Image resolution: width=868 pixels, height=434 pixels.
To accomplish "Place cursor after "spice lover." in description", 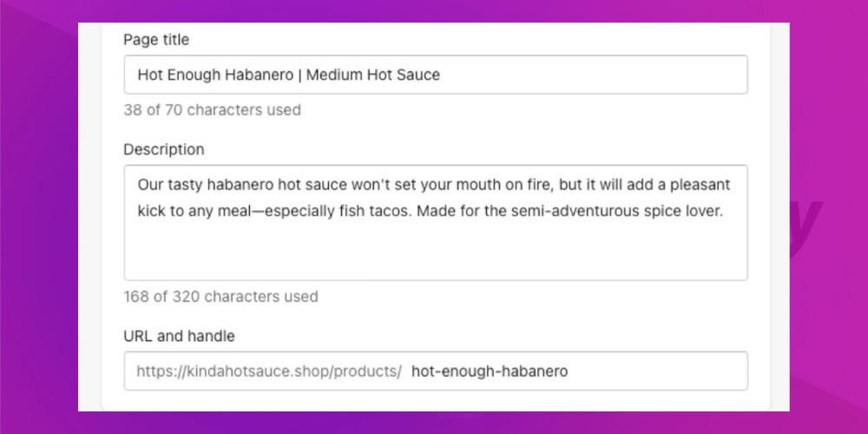I will 723,211.
